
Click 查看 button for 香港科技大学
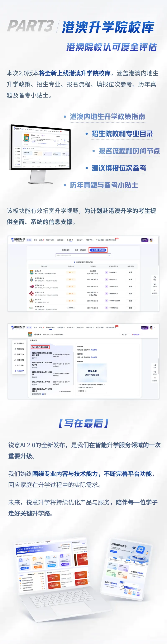pos(131,279)
